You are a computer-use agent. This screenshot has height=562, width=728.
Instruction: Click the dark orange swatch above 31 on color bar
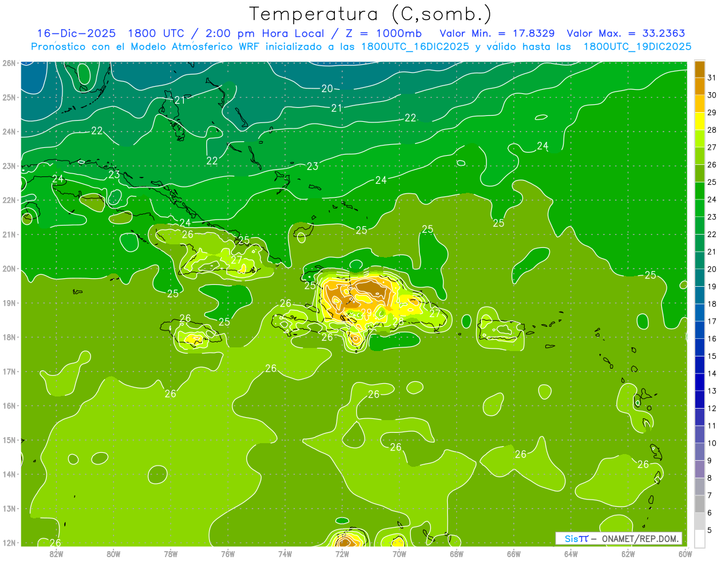699,69
